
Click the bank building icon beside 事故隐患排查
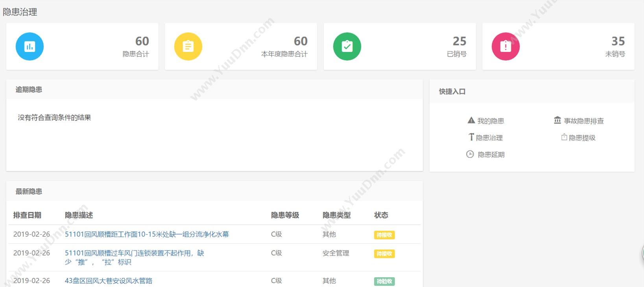coord(557,120)
